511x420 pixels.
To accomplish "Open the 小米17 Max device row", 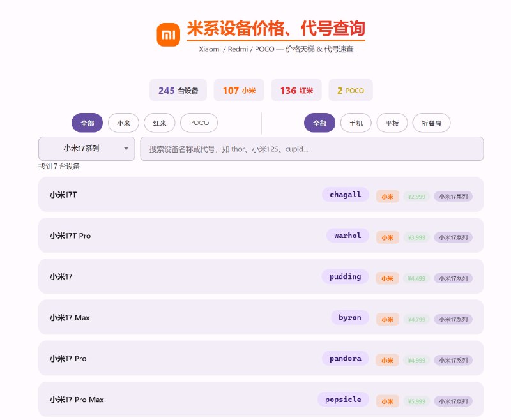I will pyautogui.click(x=261, y=317).
